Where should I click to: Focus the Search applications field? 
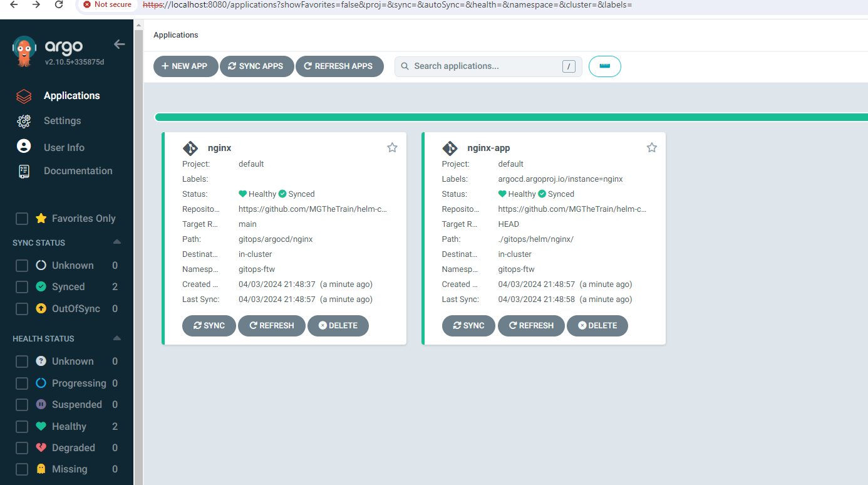[x=488, y=66]
